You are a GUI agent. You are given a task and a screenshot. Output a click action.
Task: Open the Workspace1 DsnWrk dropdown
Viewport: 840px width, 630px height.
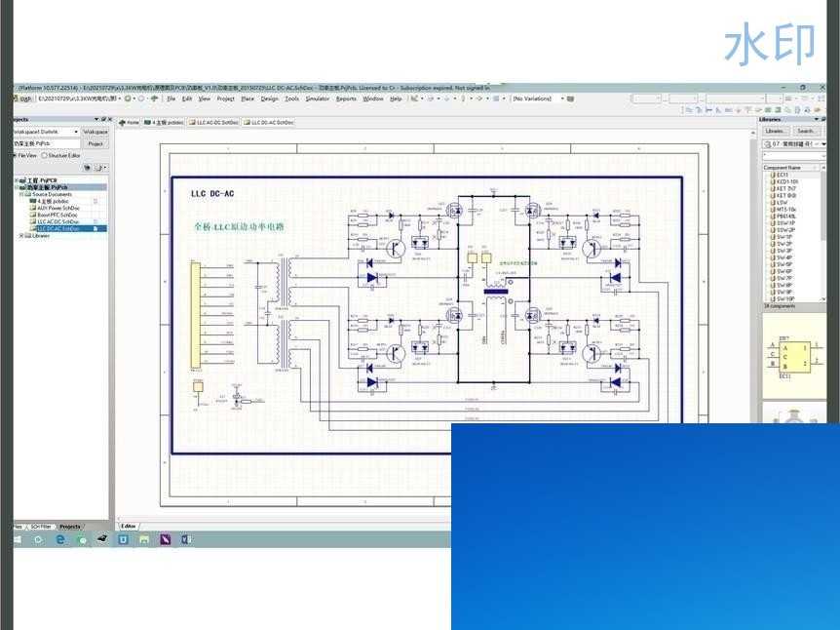76,132
